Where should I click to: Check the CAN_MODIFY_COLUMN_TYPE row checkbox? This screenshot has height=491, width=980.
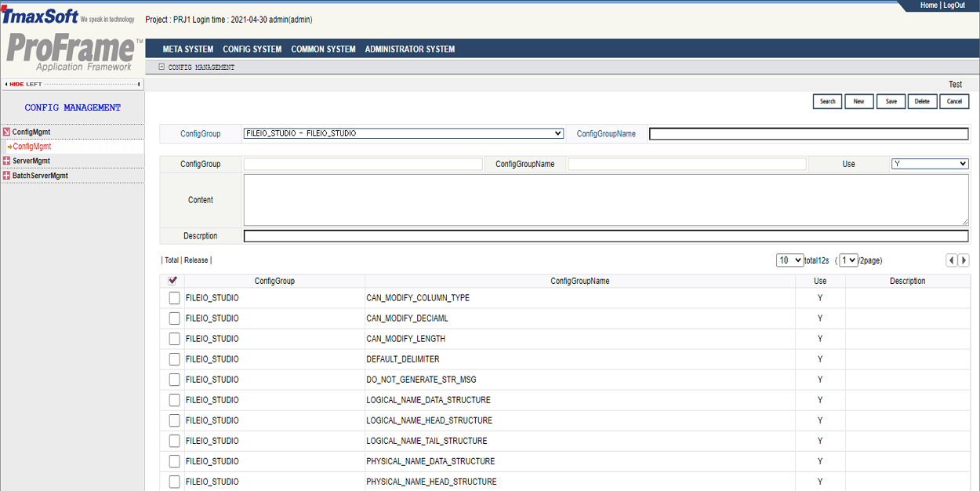(174, 298)
